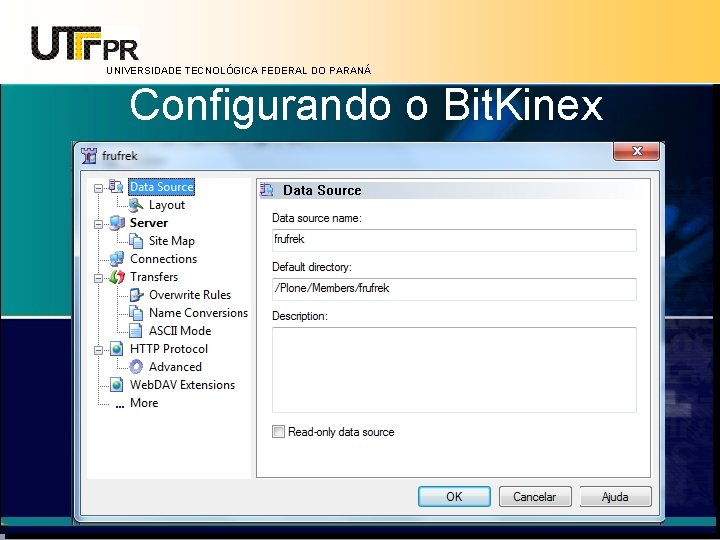Click the Data Source panel header icon
720x540 pixels.
coord(266,190)
